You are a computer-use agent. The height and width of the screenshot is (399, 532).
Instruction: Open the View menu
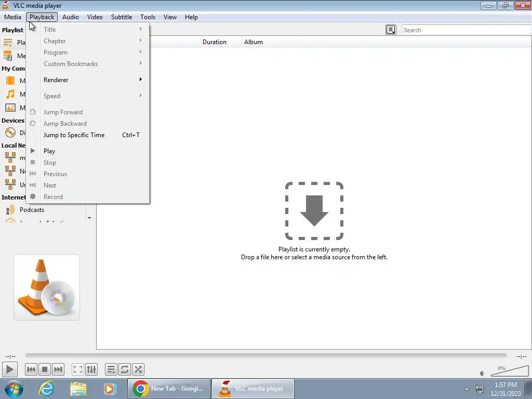[x=170, y=17]
